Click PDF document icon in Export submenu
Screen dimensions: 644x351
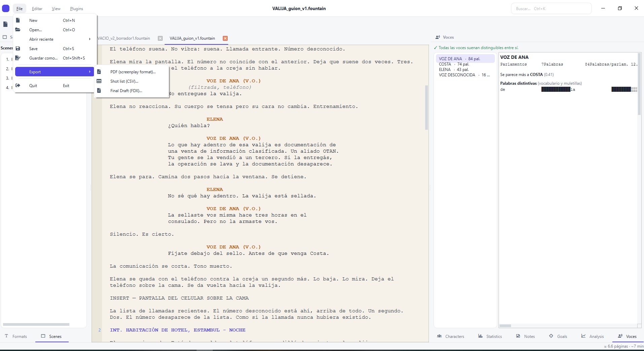point(99,72)
